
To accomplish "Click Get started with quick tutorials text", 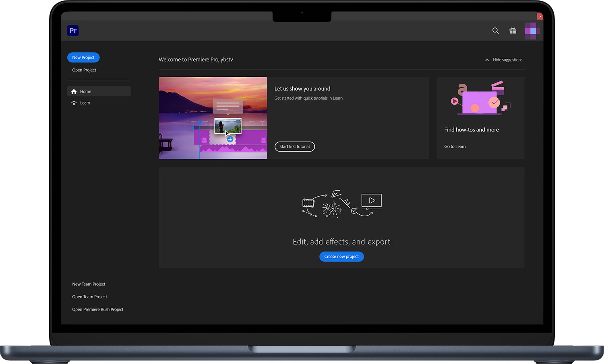I will pos(309,98).
